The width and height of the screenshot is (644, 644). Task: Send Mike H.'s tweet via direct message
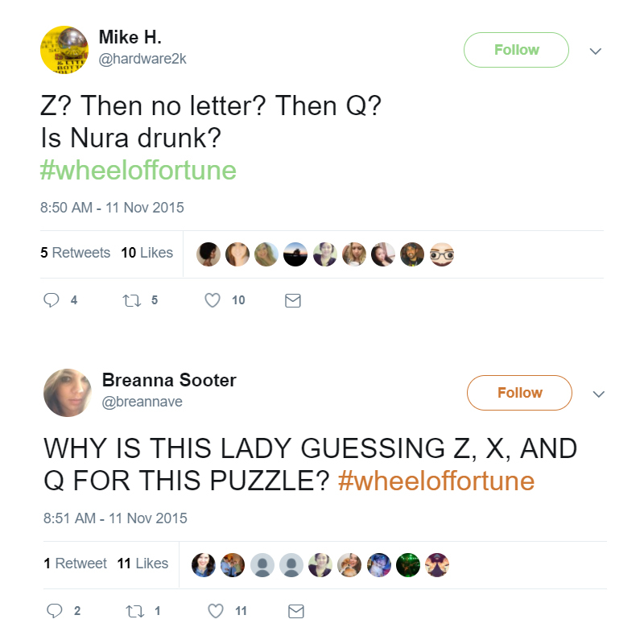(x=293, y=300)
